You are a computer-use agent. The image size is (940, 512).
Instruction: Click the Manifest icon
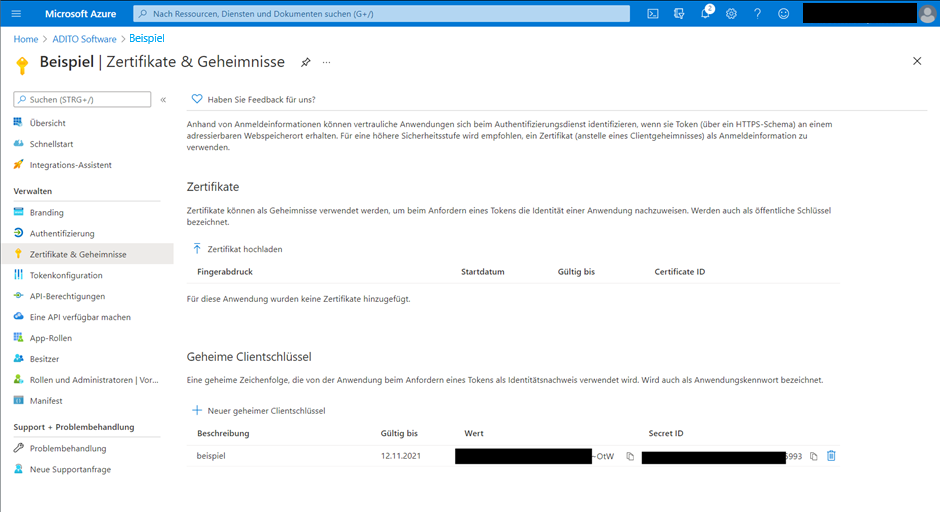pyautogui.click(x=18, y=400)
